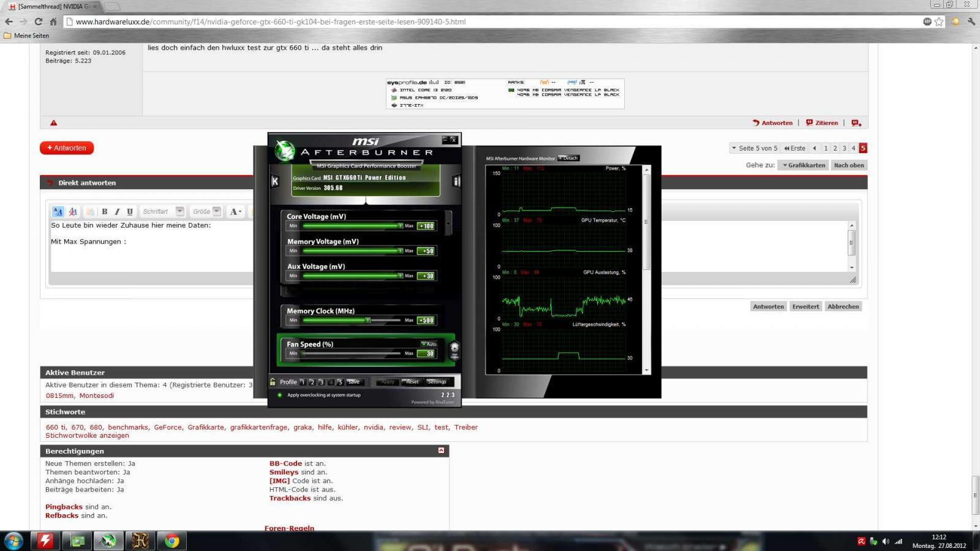Open the Stichwortwolke anzeigen link
The image size is (980, 551).
click(87, 436)
